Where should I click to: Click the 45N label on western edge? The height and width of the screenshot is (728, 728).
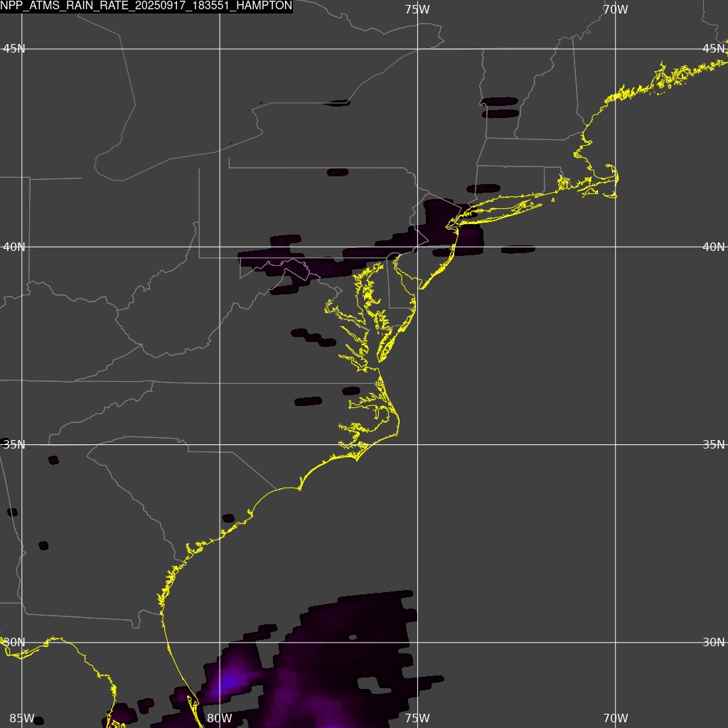point(14,49)
